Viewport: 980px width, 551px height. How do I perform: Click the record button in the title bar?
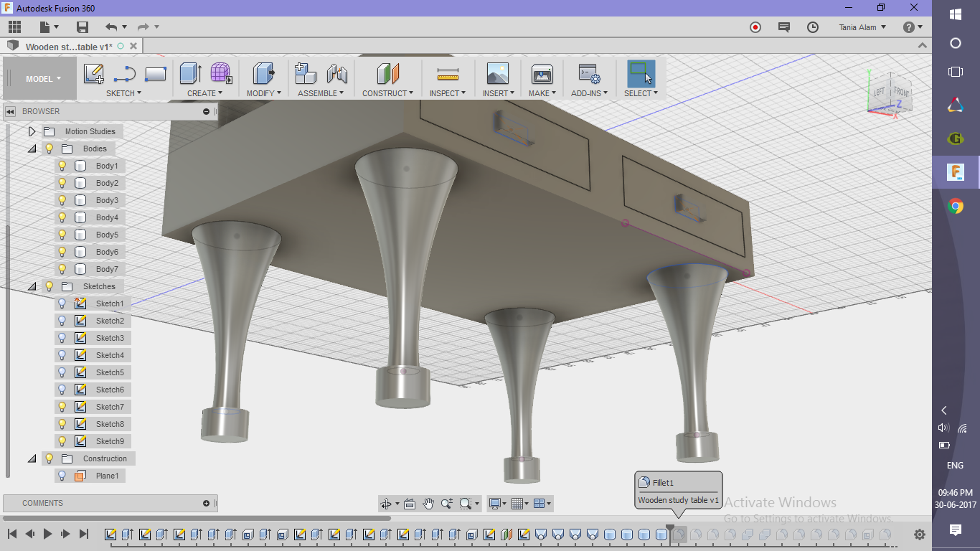[755, 27]
